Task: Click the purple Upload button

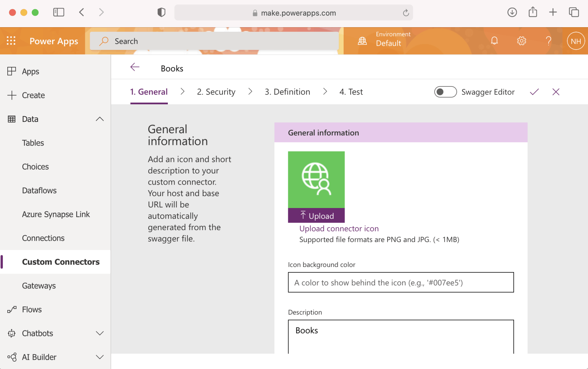Action: click(x=316, y=216)
